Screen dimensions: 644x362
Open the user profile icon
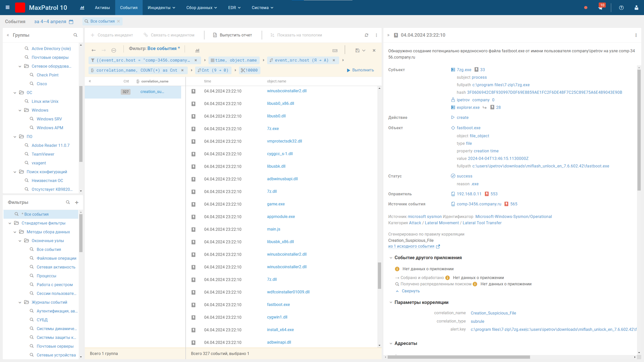(x=636, y=8)
